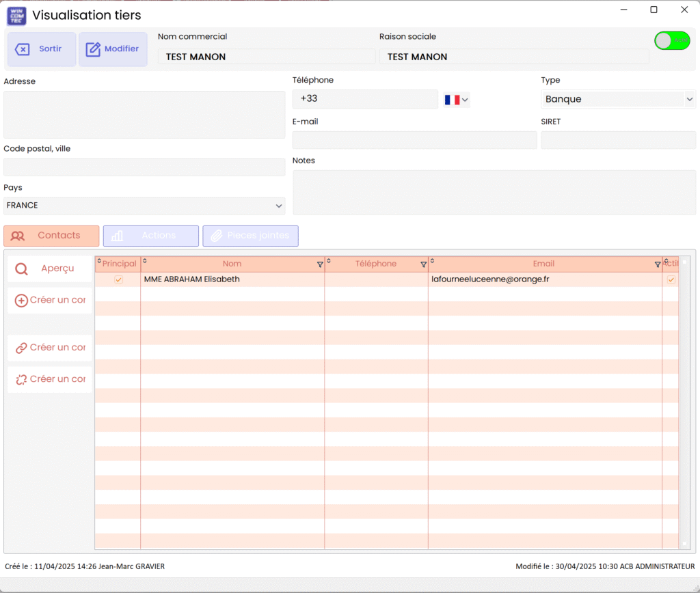Click the filter icon in Email column
This screenshot has width=700, height=593.
coord(658,264)
